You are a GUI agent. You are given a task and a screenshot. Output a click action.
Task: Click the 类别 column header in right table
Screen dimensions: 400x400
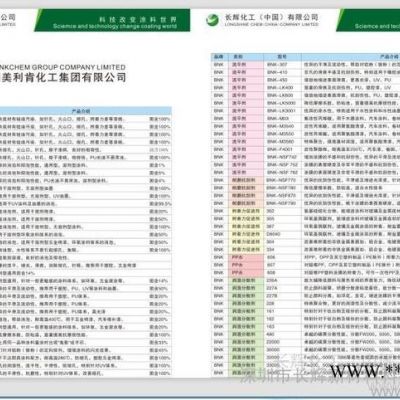point(246,57)
